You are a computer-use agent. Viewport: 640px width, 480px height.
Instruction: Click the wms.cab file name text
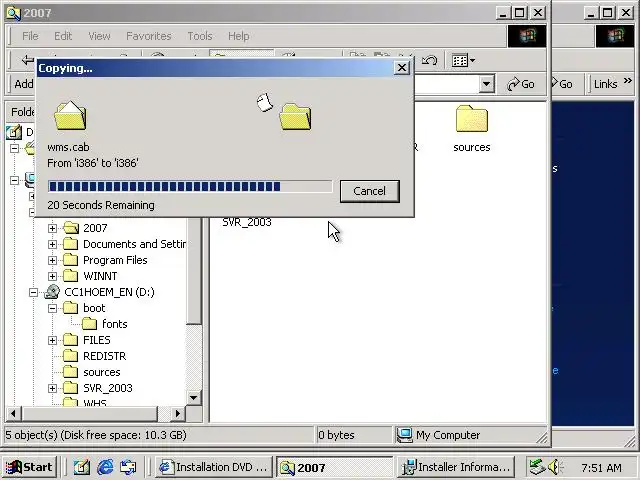pyautogui.click(x=68, y=147)
